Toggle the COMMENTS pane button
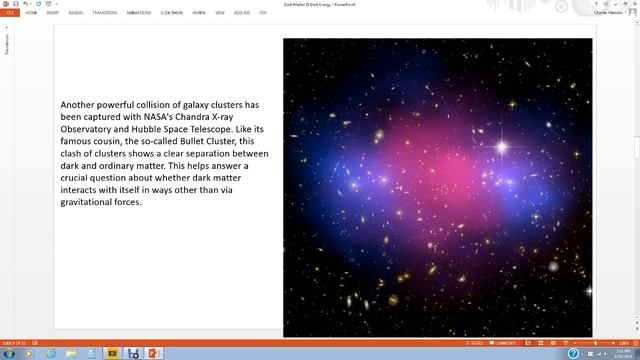Image resolution: width=640 pixels, height=360 pixels. click(503, 343)
